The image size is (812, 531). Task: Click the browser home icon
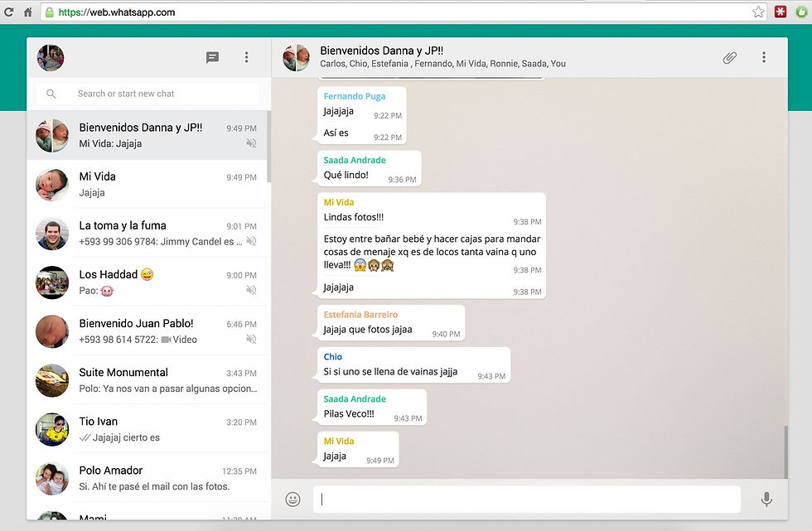point(28,12)
